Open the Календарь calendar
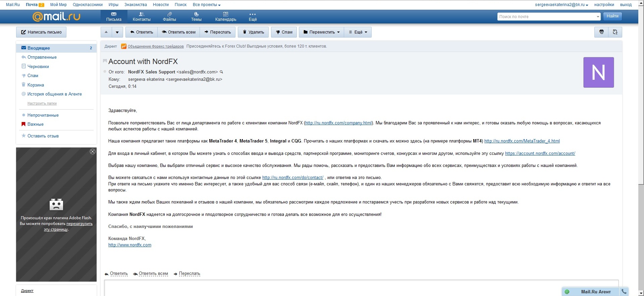Viewport: 644px width, 296px height. (226, 16)
